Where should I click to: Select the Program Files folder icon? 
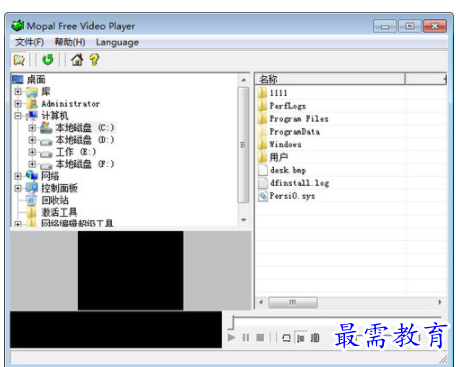pyautogui.click(x=263, y=119)
